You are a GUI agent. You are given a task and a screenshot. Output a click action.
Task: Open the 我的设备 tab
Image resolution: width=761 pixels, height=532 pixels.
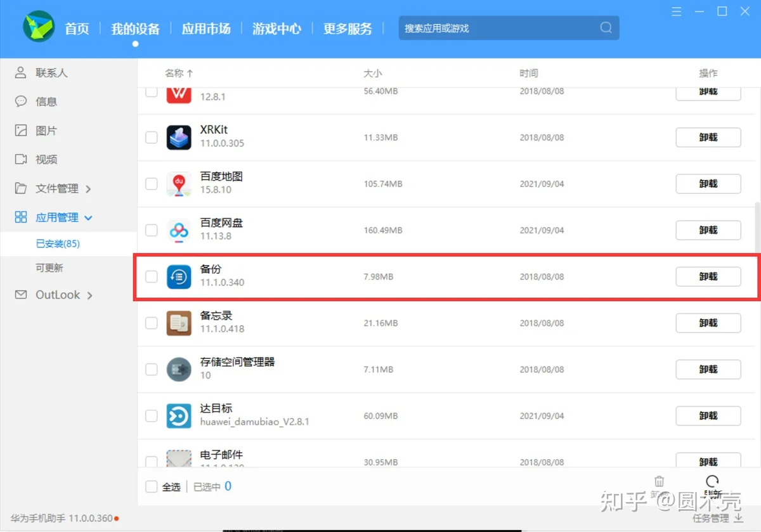pos(135,29)
